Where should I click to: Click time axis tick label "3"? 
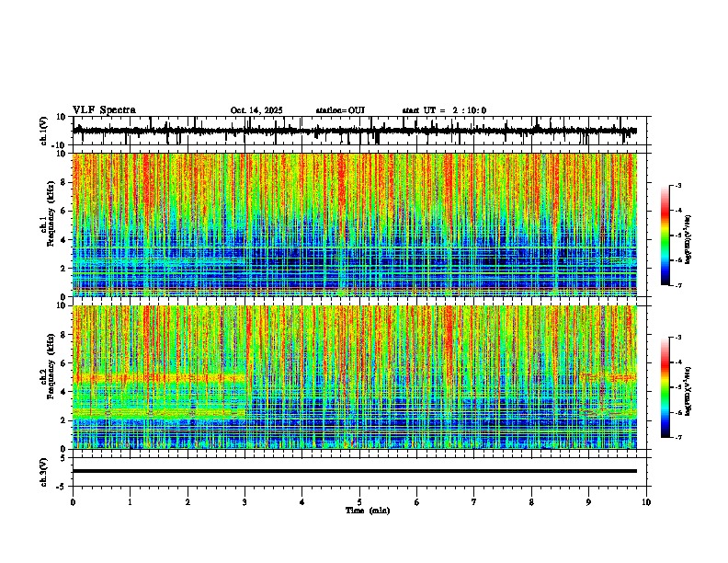245,502
